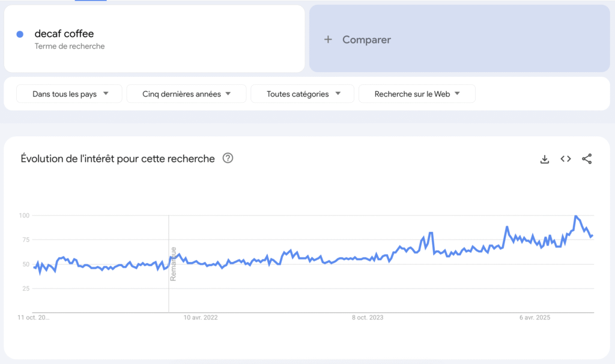Image resolution: width=615 pixels, height=364 pixels.
Task: Click the plus sign in the Comparer box
Action: point(328,39)
